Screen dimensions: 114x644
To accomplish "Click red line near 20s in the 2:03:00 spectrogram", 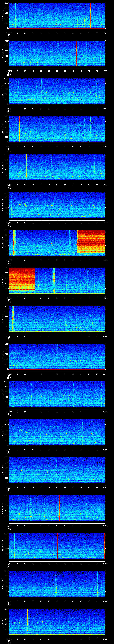I will [x=42, y=91].
